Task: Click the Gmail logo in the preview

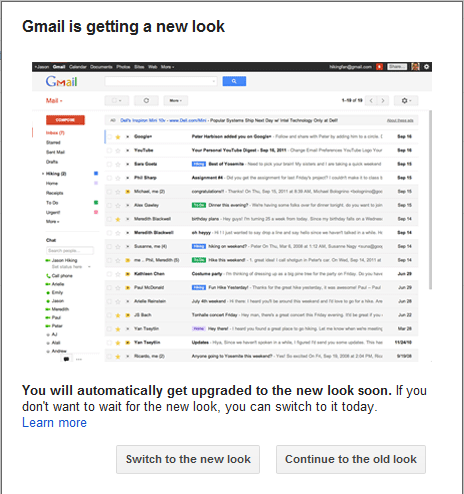Action: (61, 81)
